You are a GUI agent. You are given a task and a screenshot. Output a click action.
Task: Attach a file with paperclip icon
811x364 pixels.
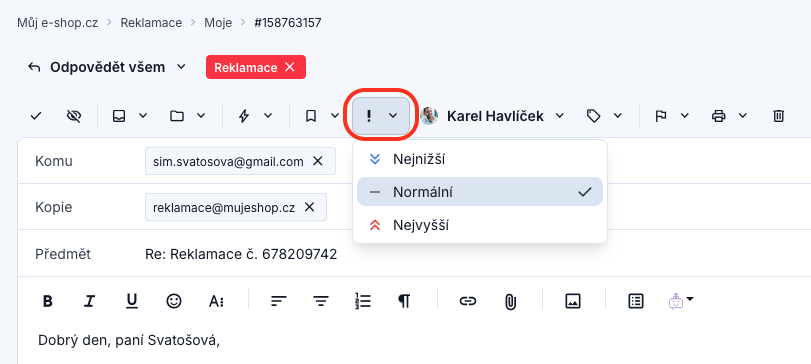point(510,301)
